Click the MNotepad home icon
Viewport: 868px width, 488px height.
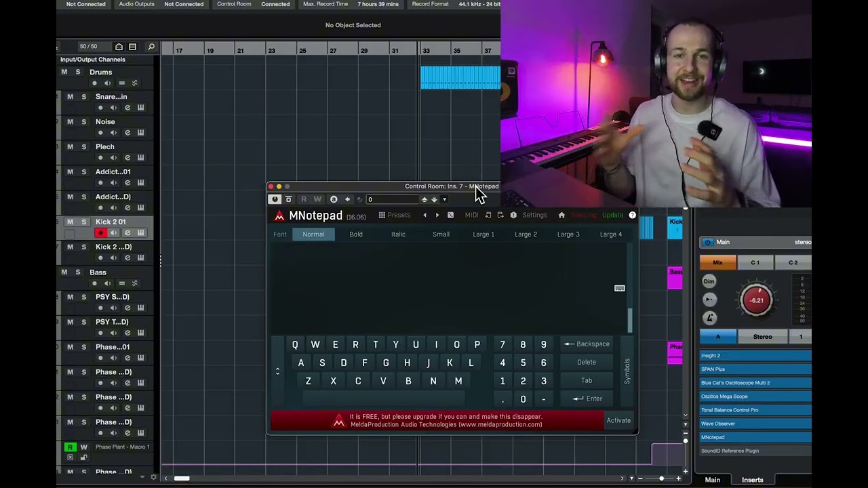561,215
